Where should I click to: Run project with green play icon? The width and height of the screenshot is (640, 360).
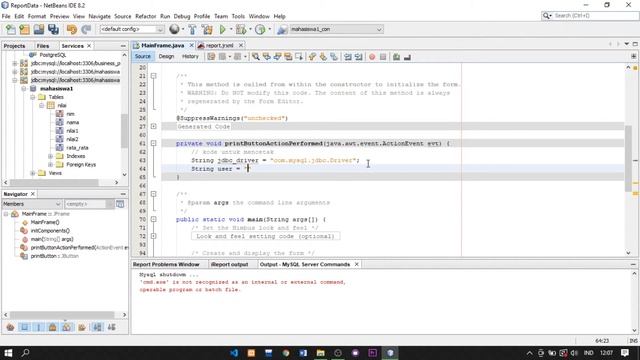coord(222,29)
